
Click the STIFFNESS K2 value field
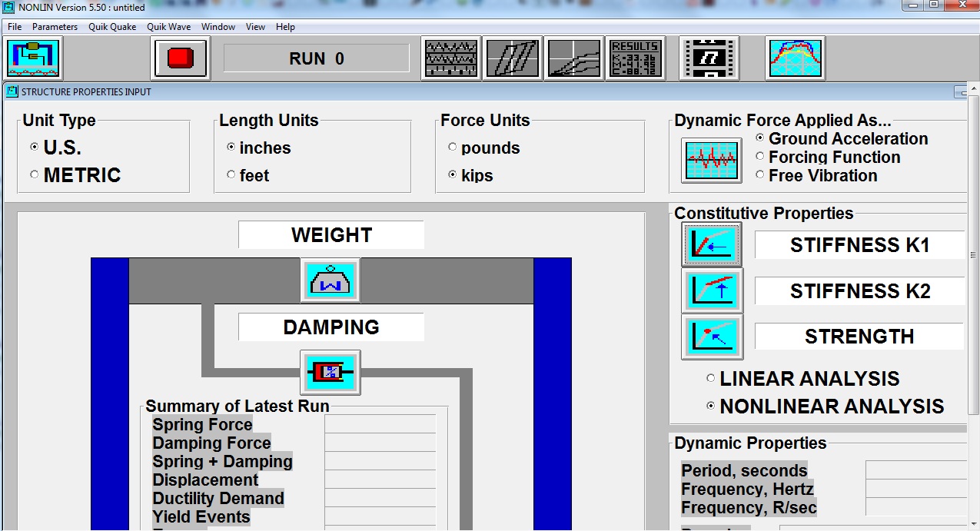pos(859,291)
